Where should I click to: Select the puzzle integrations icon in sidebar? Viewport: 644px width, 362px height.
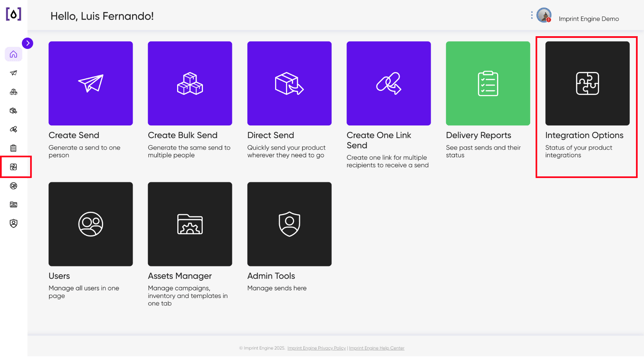click(14, 167)
